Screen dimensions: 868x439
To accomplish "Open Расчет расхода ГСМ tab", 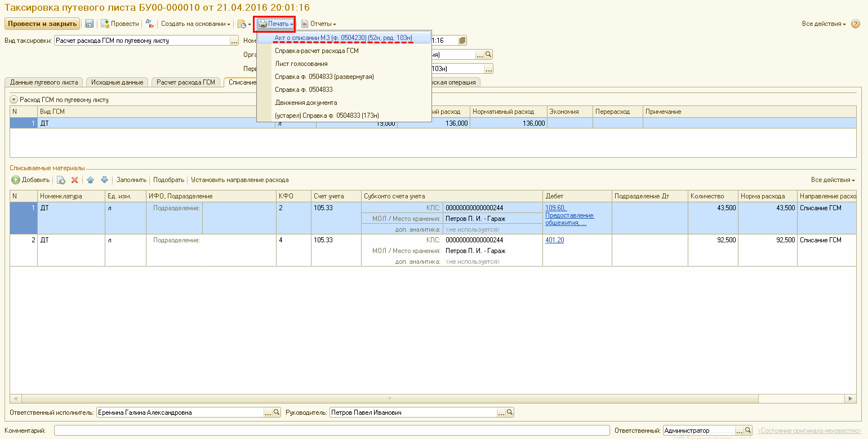I will click(186, 82).
